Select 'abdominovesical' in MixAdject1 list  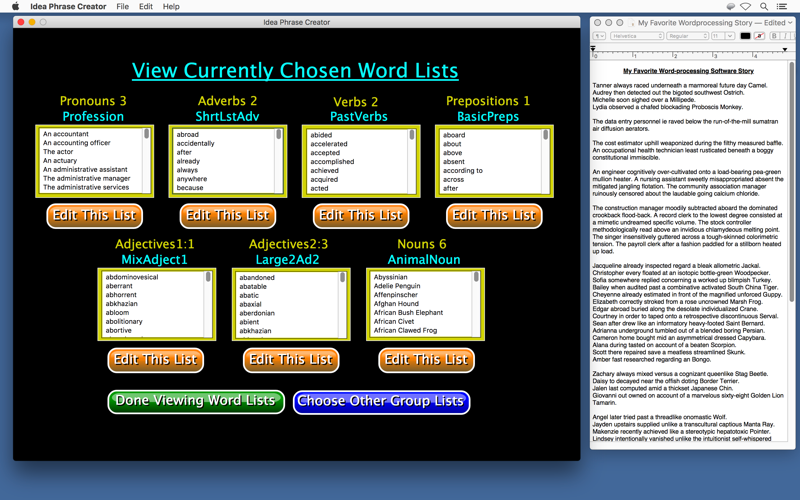pyautogui.click(x=132, y=277)
